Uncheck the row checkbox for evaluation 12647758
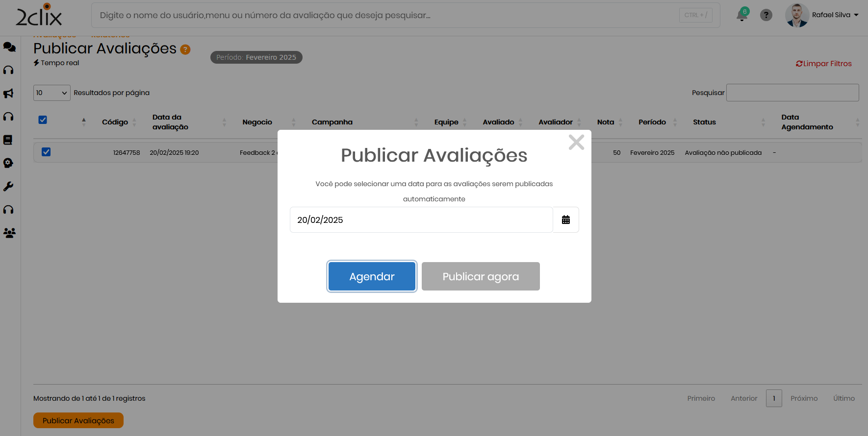 coord(46,152)
